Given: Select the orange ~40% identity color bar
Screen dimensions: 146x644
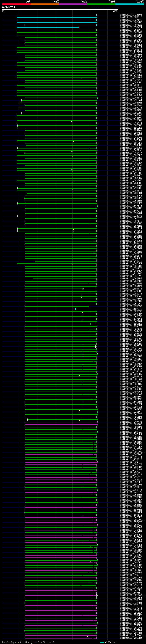Looking at the screenshot, I should tap(45, 4).
